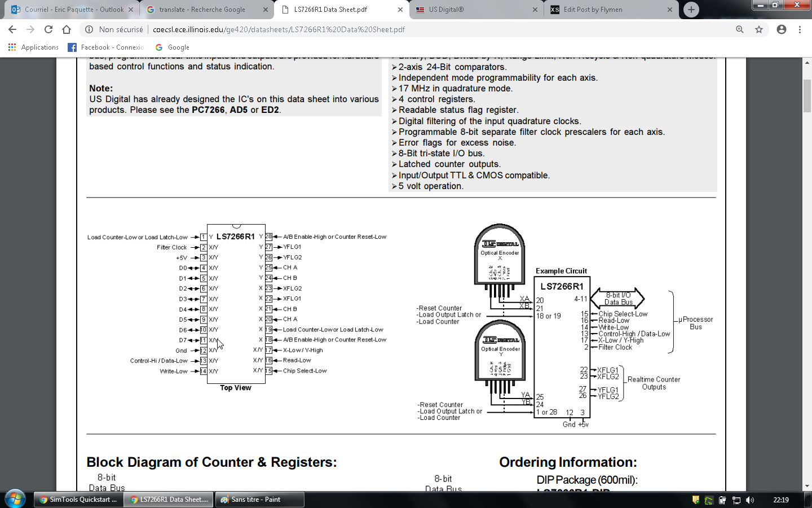
Task: Open the Chrome three-dot menu
Action: pos(800,29)
